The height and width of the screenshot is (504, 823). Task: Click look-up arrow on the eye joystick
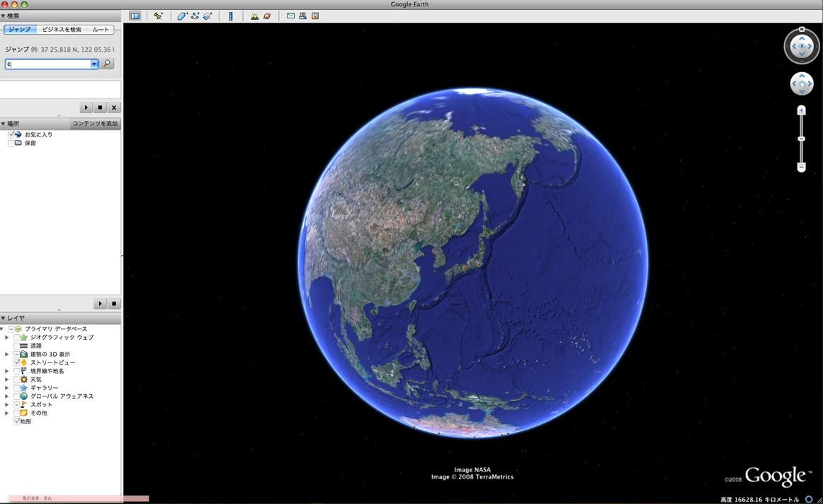pos(802,38)
